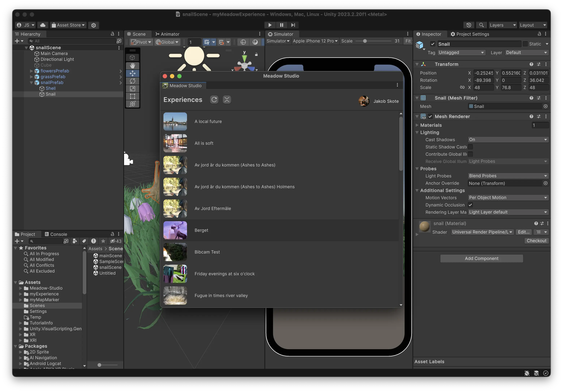563x392 pixels.
Task: Disable the Dynamic Occlusion checkbox
Action: point(470,205)
